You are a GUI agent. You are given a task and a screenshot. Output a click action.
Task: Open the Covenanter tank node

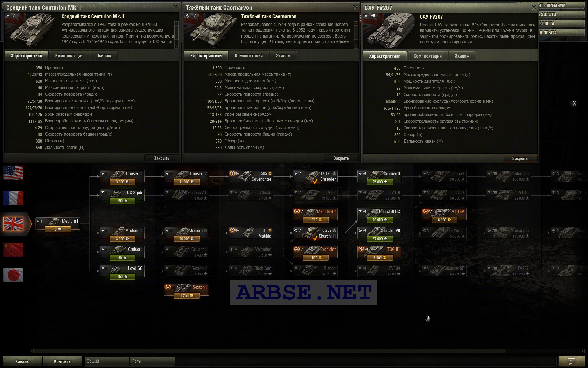[x=251, y=176]
